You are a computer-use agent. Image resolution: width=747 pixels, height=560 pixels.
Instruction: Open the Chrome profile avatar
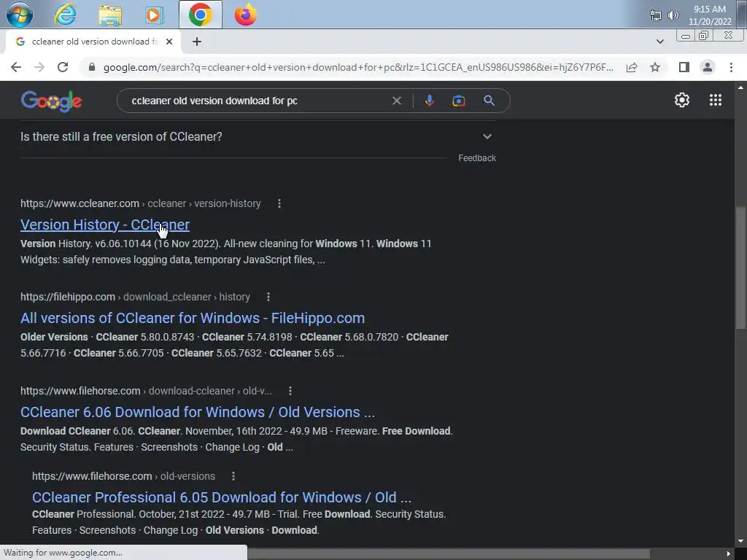click(x=708, y=67)
